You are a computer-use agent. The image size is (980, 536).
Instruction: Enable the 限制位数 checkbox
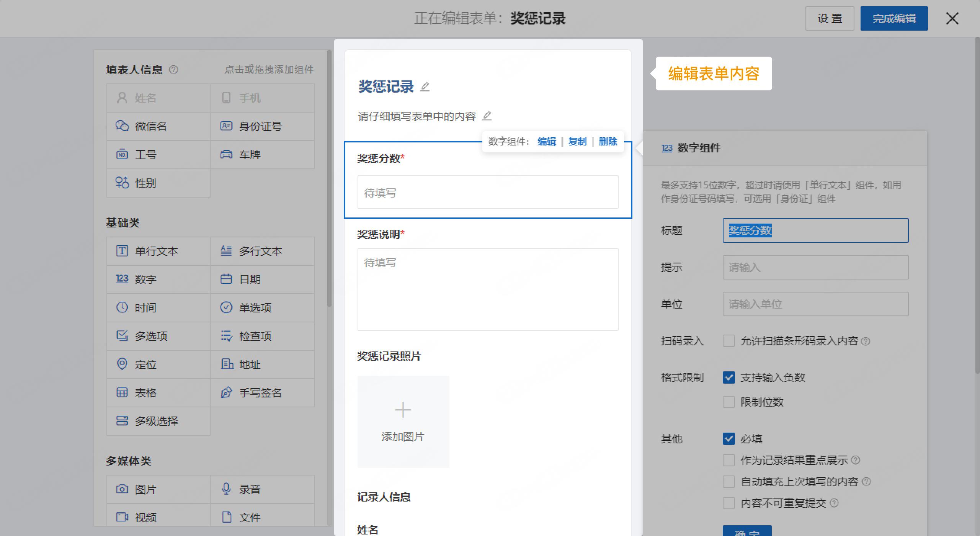point(728,402)
